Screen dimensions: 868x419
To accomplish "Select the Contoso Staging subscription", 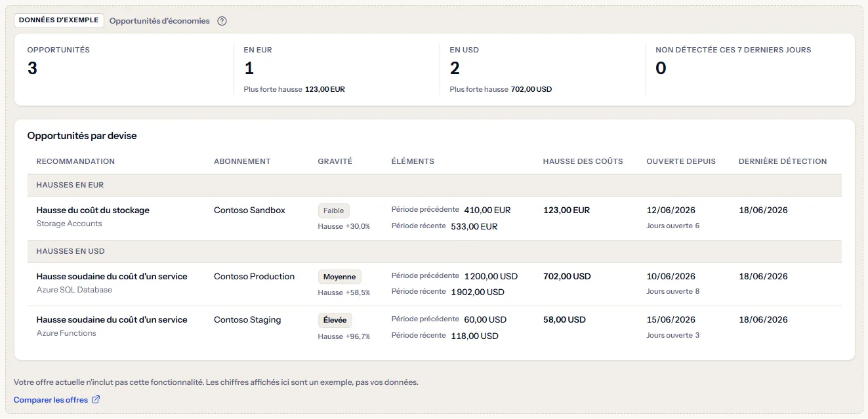I will (247, 320).
